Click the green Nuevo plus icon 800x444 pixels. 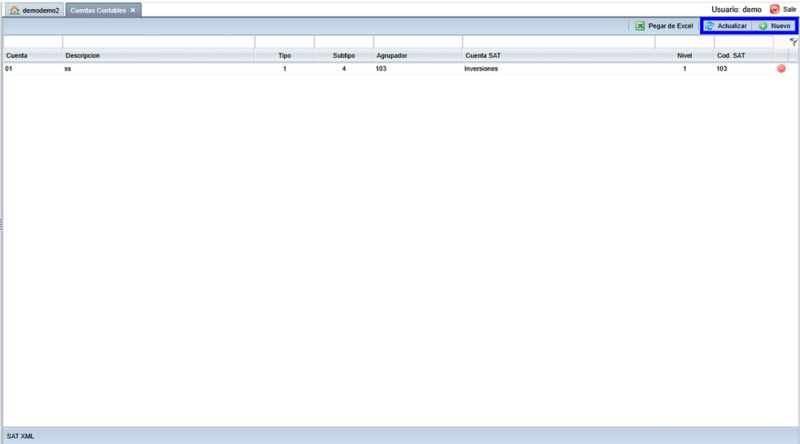coord(763,26)
